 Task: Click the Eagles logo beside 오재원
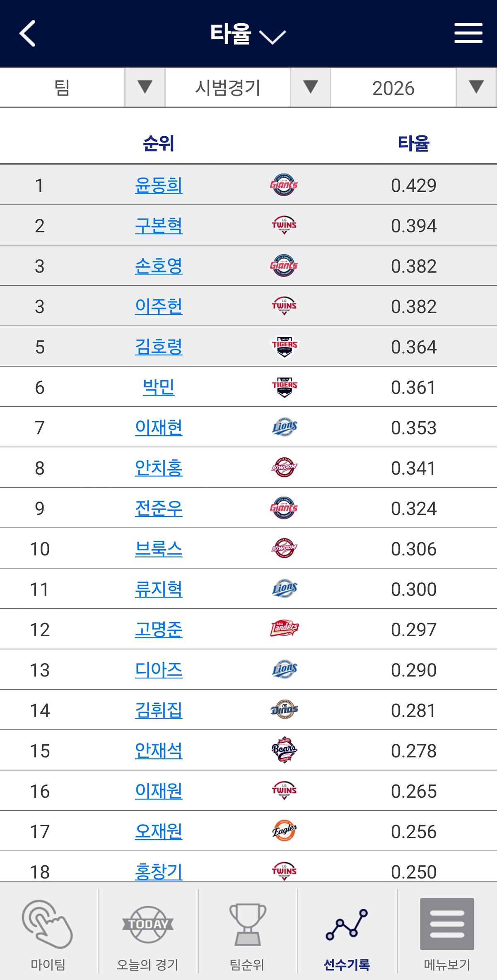point(284,831)
